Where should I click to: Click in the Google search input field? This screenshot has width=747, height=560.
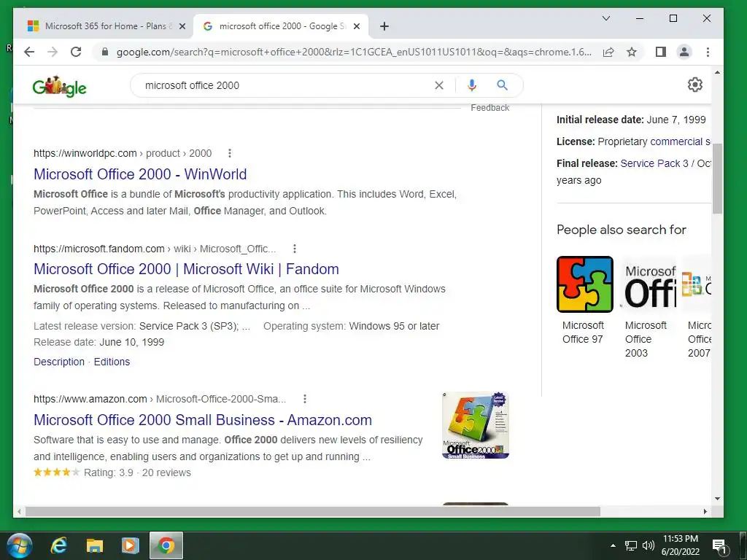click(x=286, y=85)
